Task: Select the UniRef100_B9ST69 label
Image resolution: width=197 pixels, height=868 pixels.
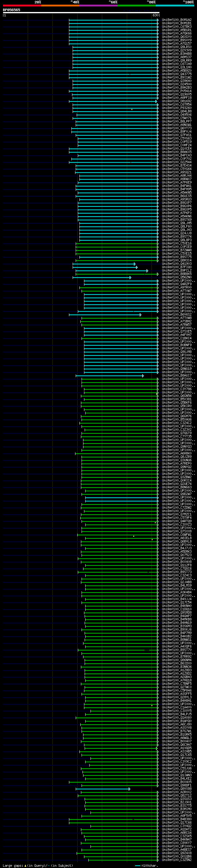Action: (177, 220)
